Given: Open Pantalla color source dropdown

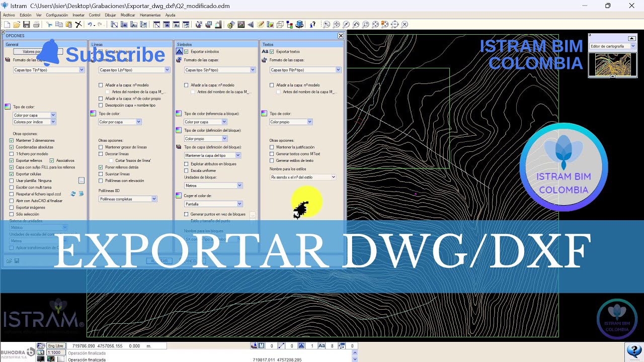Looking at the screenshot, I should (213, 204).
